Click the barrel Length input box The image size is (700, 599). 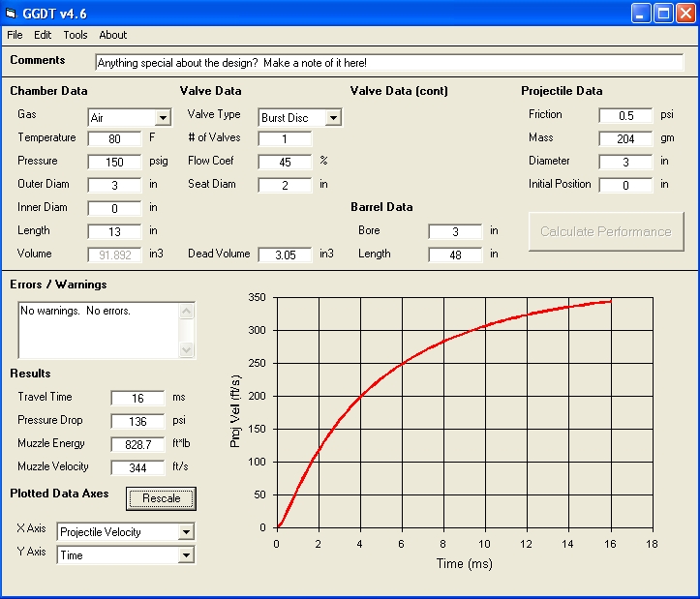click(455, 255)
